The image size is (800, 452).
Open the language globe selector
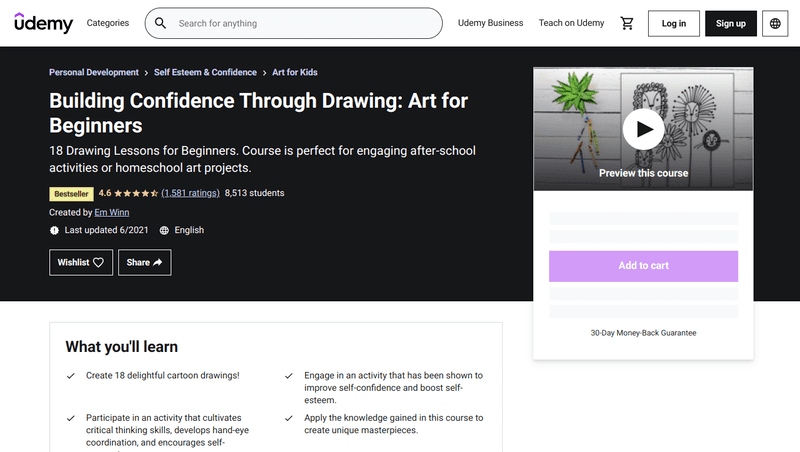click(775, 23)
